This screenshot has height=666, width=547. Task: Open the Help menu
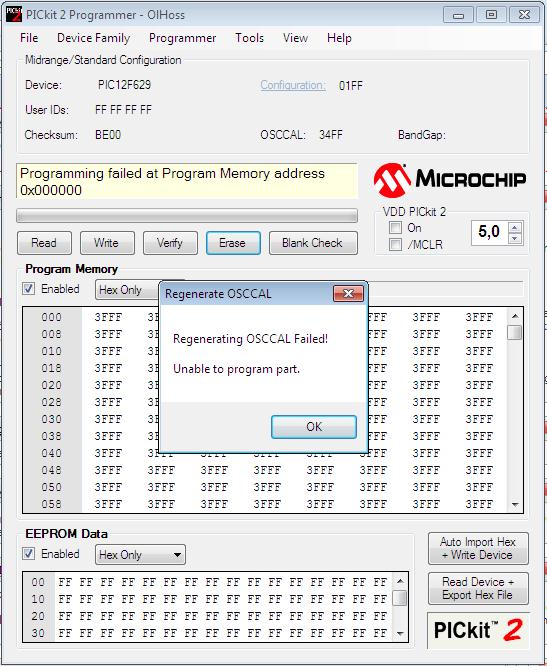pyautogui.click(x=339, y=38)
